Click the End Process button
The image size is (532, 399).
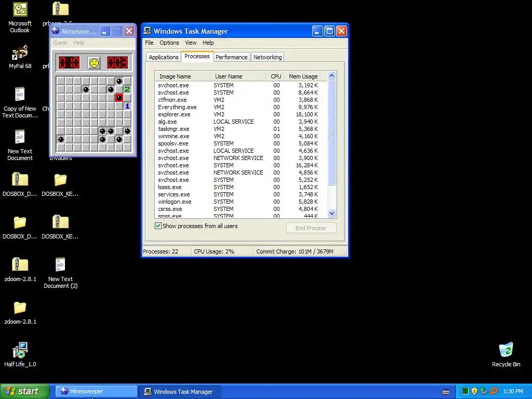coord(311,228)
